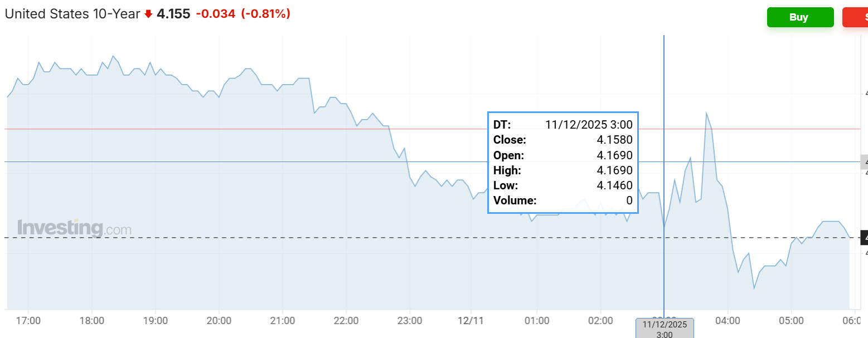
Task: Click the 4.155 current yield value
Action: pos(173,14)
